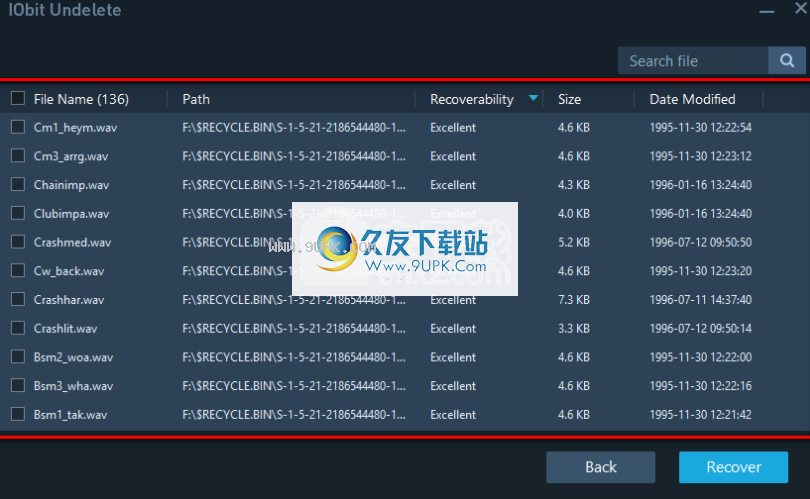
Task: Click the date 1996-07-12 09:50:50
Action: pos(700,242)
